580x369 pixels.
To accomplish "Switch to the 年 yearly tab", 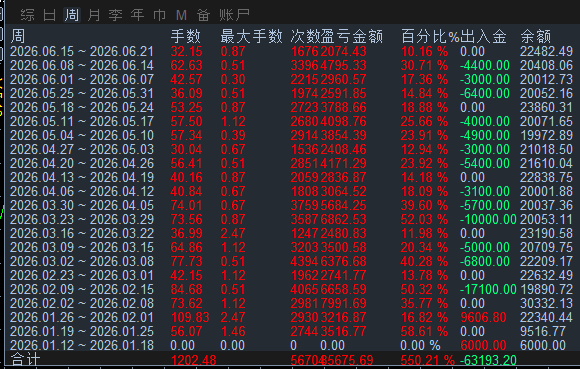I will [137, 15].
